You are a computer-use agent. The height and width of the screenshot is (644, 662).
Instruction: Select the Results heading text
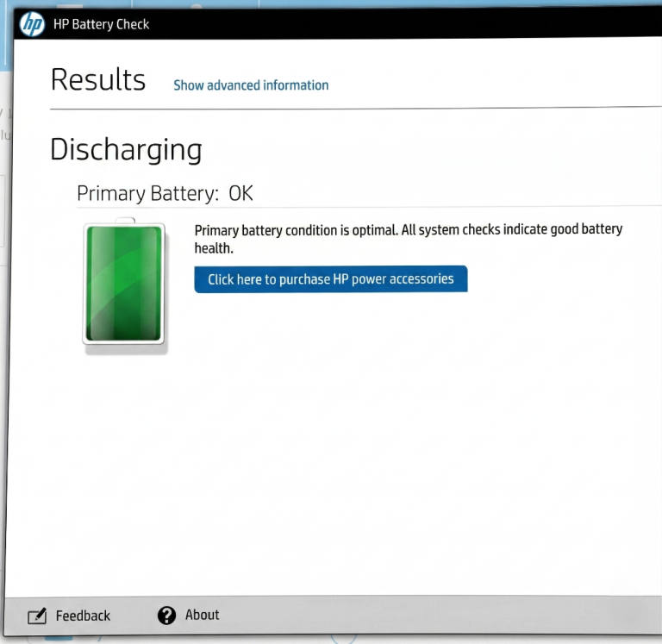(98, 80)
